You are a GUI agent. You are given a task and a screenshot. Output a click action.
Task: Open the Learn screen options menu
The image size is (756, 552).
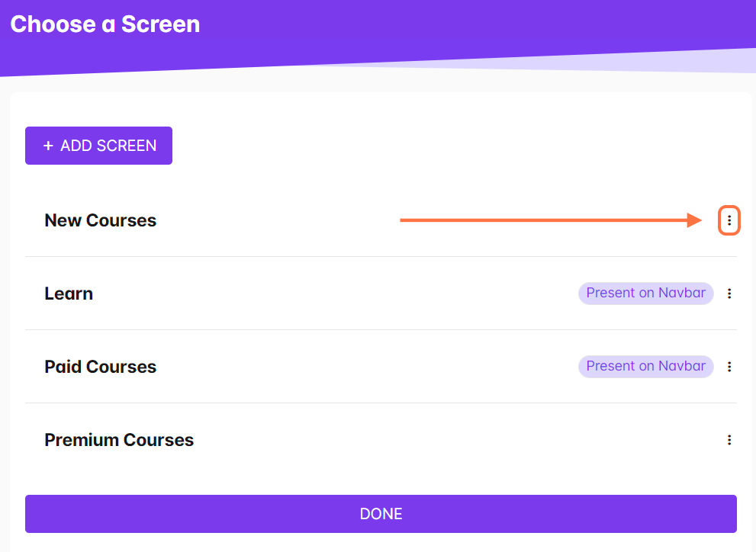pos(729,294)
